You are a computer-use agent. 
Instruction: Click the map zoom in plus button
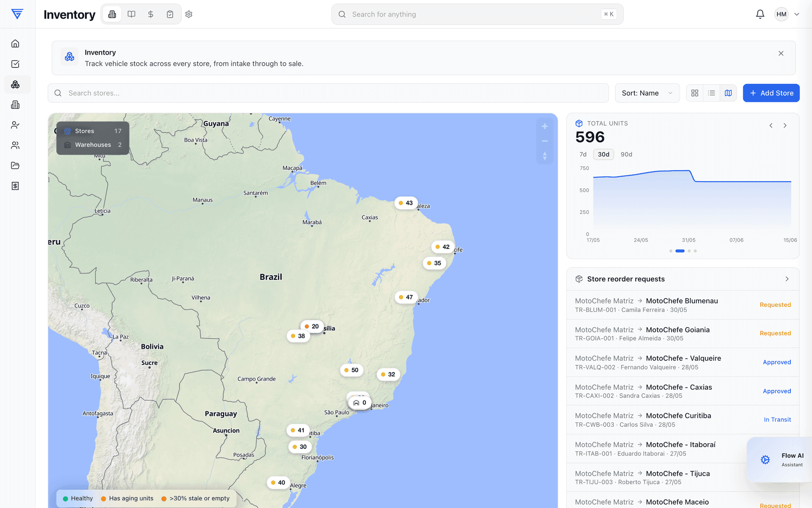[545, 126]
